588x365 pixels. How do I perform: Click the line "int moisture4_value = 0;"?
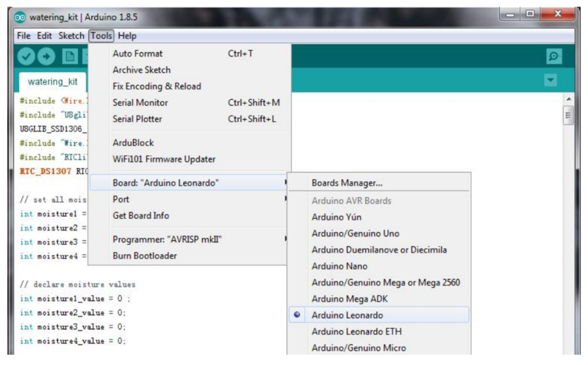73,341
